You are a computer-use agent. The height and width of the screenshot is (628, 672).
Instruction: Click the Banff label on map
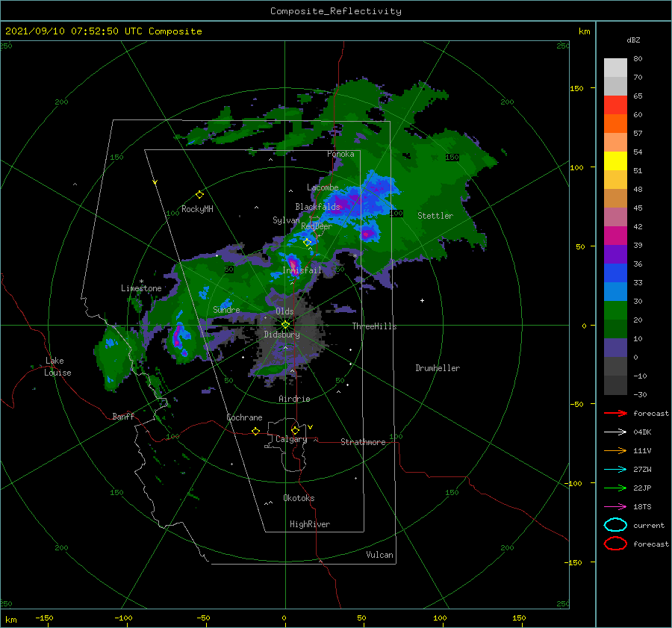coord(123,416)
